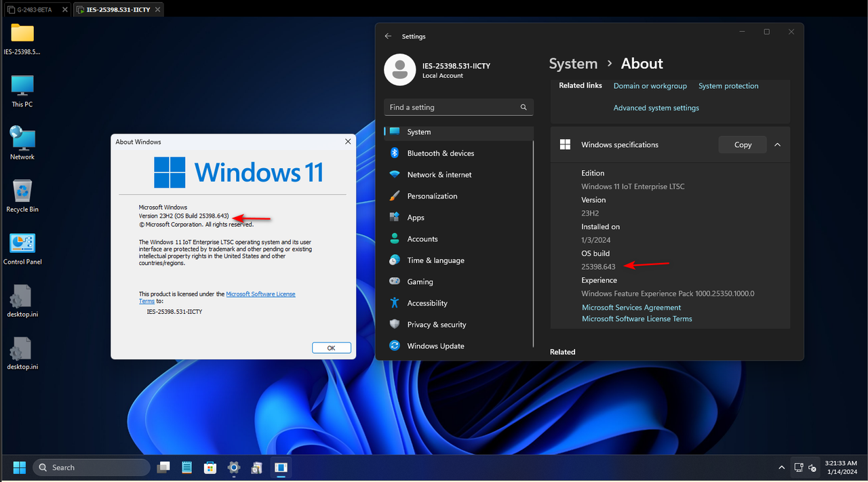Open network status tray icon
Image resolution: width=868 pixels, height=482 pixels.
798,467
